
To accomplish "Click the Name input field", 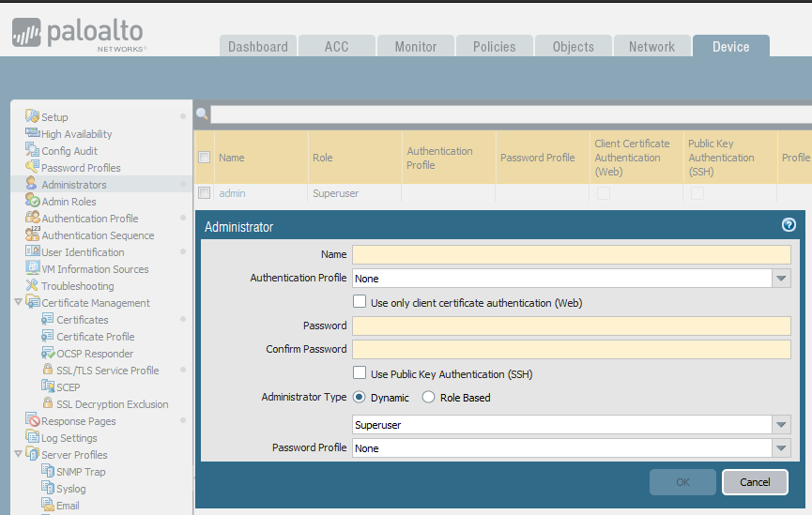I will 571,254.
